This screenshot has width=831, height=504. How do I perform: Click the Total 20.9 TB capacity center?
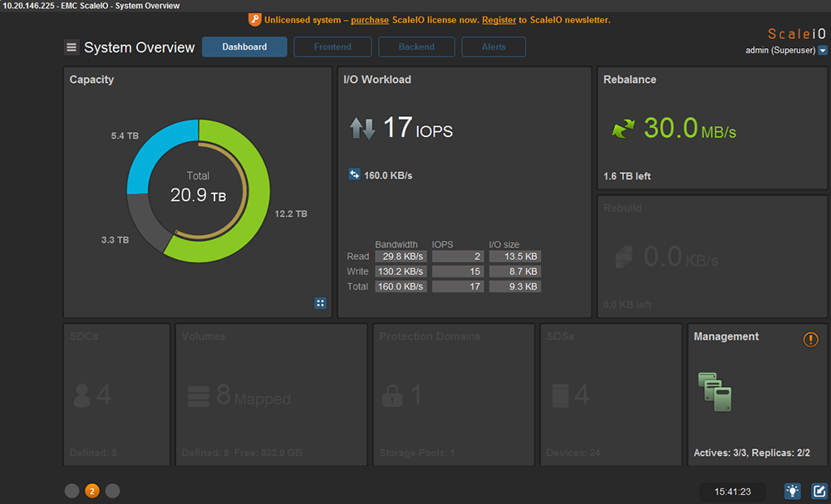pyautogui.click(x=199, y=188)
